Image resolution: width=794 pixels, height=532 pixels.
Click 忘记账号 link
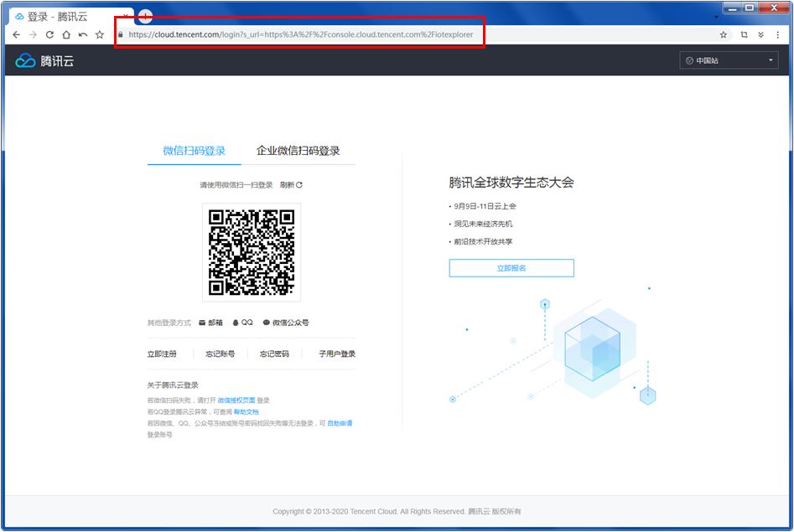pyautogui.click(x=221, y=354)
